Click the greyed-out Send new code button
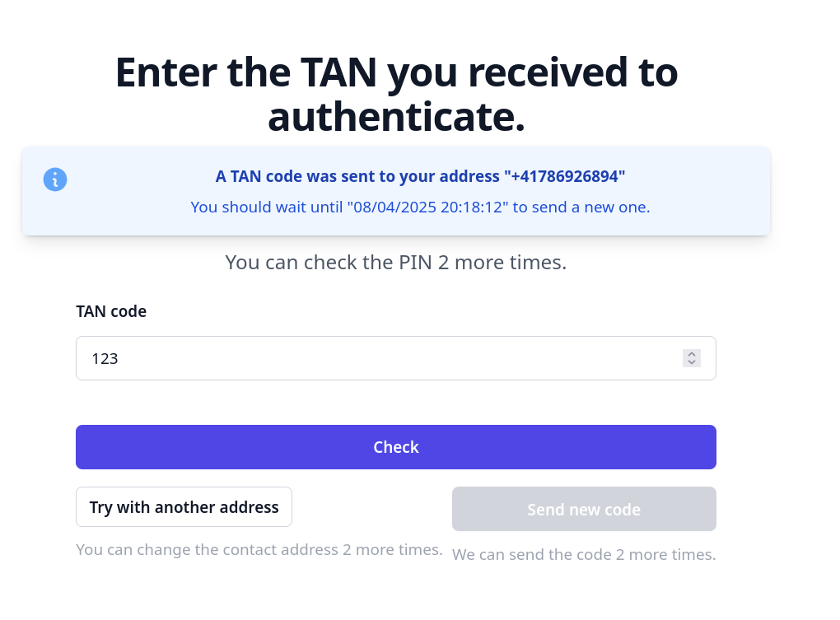Image resolution: width=840 pixels, height=620 pixels. 584,510
